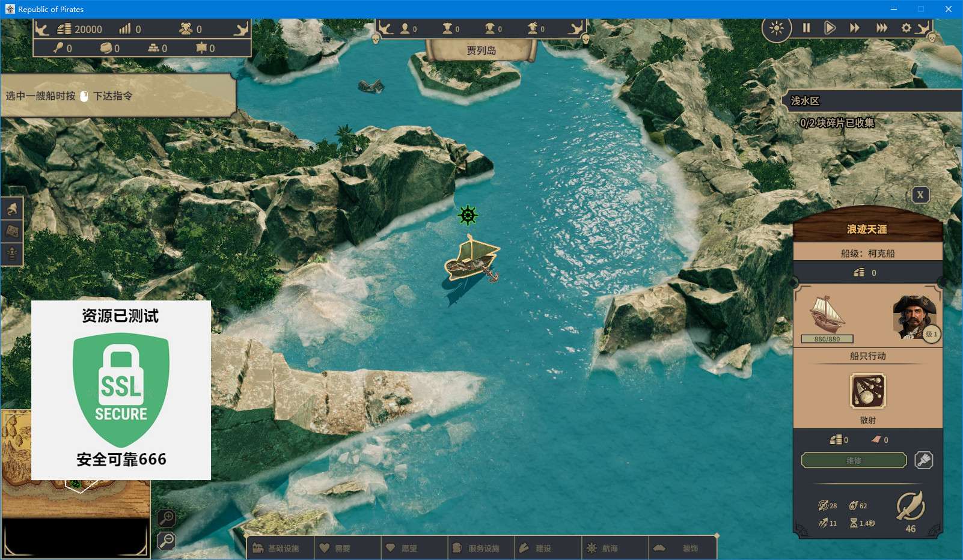Viewport: 963px width, 560px height.
Task: Click the pirate crew count icon
Action: click(x=186, y=28)
